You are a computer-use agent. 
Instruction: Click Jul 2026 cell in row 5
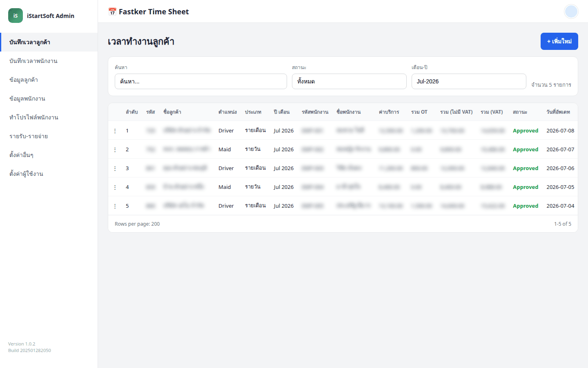pos(284,206)
